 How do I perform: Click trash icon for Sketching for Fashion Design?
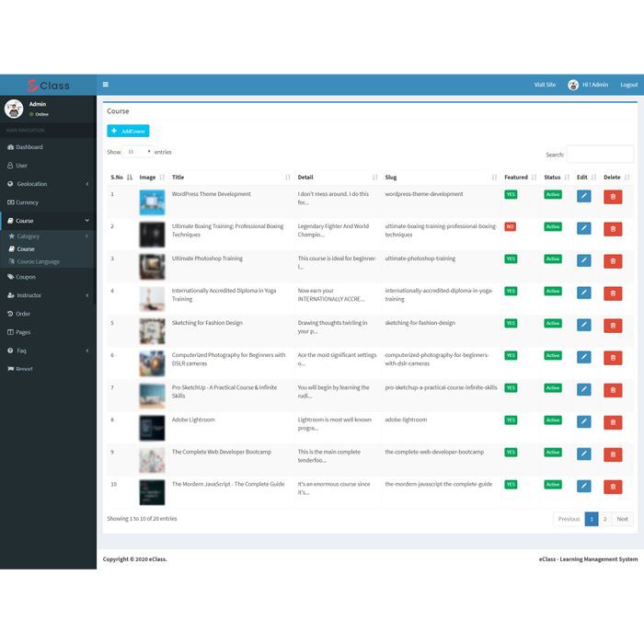point(613,326)
